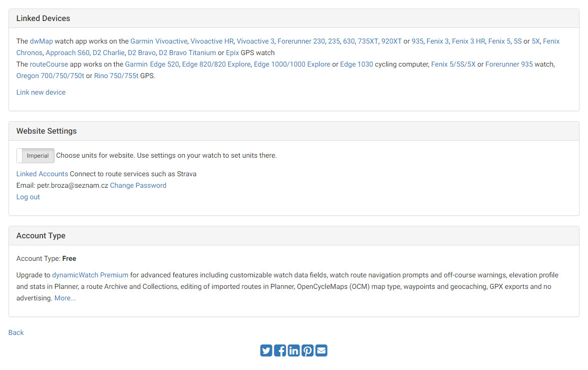Share the page on Facebook
Viewport: 588px width, 370px height.
[x=280, y=350]
